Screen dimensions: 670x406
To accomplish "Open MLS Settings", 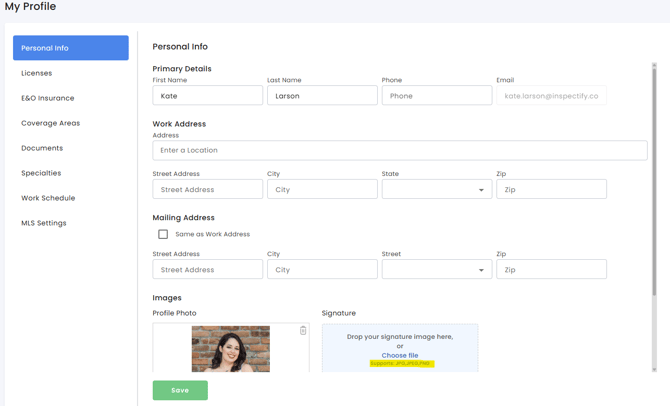I will click(x=44, y=223).
